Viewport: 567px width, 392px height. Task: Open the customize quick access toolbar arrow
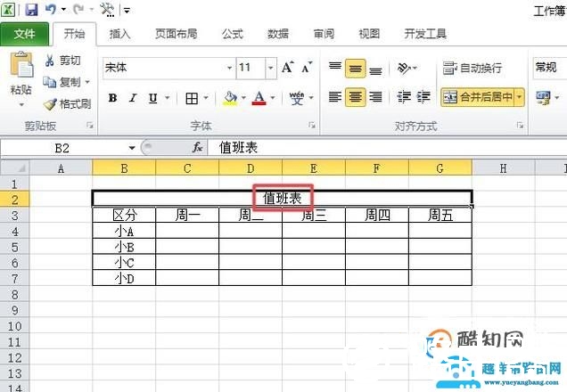click(x=127, y=10)
